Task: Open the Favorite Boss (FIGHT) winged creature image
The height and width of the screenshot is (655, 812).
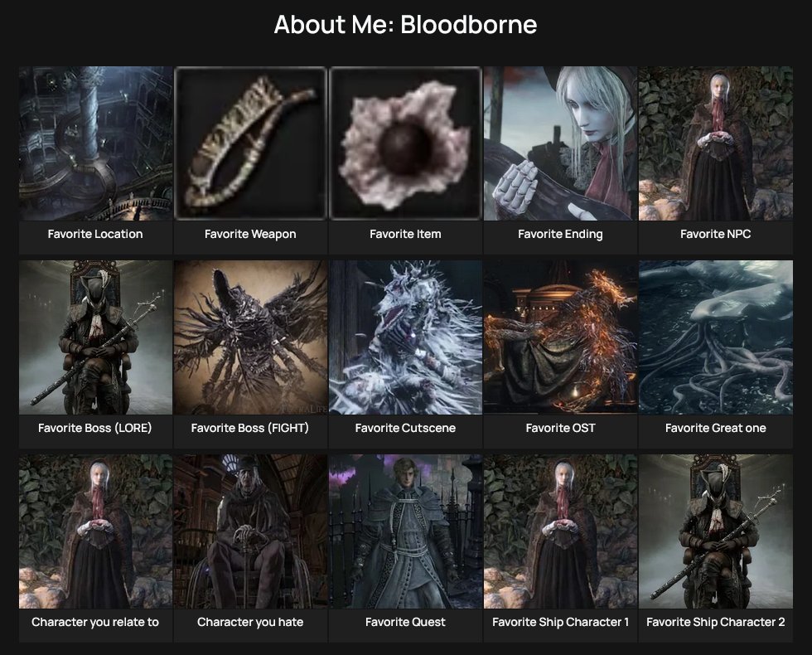Action: pyautogui.click(x=250, y=337)
